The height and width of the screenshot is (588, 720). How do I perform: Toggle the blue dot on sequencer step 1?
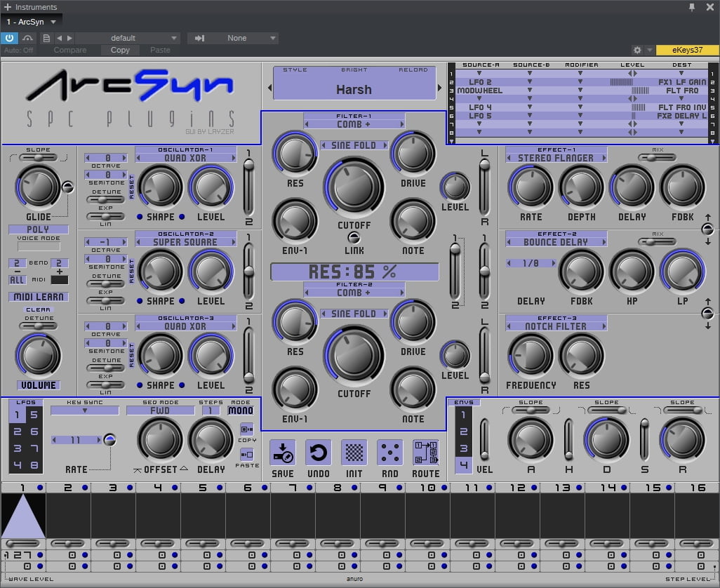(40, 488)
